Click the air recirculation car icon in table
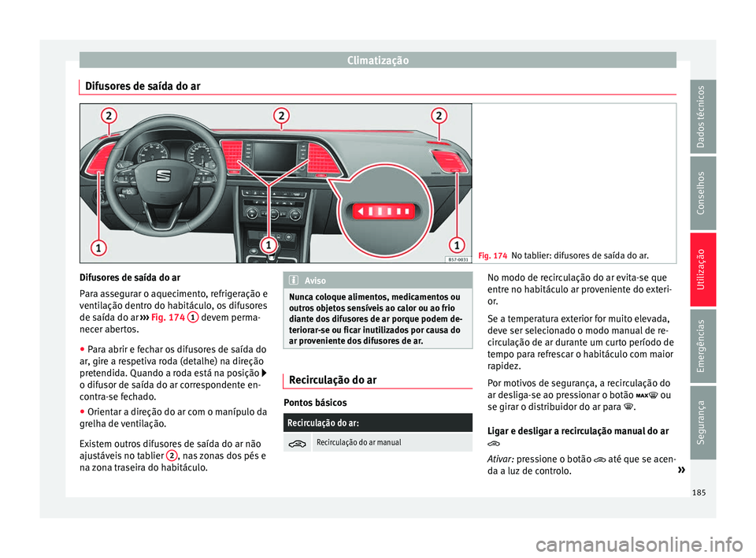The image size is (756, 558). tap(298, 443)
